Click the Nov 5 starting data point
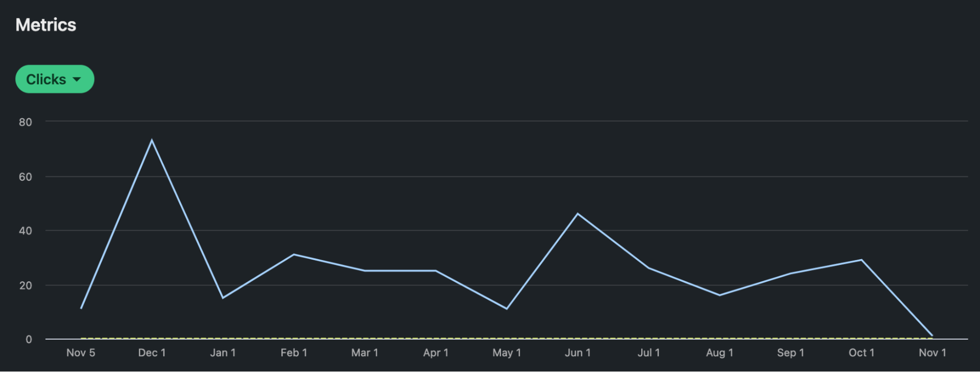Image resolution: width=980 pixels, height=372 pixels. pos(81,308)
